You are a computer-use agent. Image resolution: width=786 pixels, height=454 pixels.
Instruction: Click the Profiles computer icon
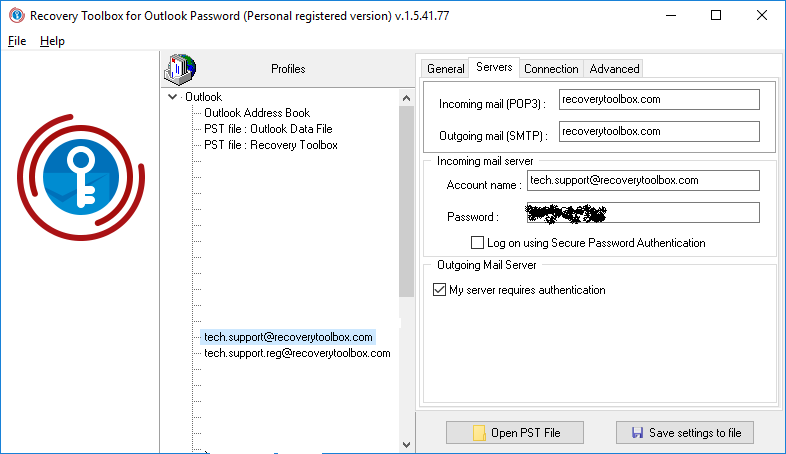179,69
